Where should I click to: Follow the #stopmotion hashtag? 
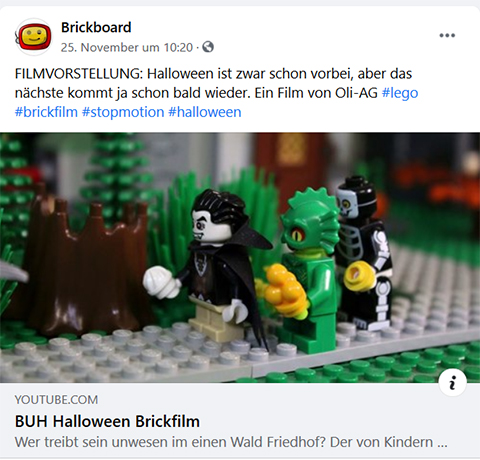(123, 112)
